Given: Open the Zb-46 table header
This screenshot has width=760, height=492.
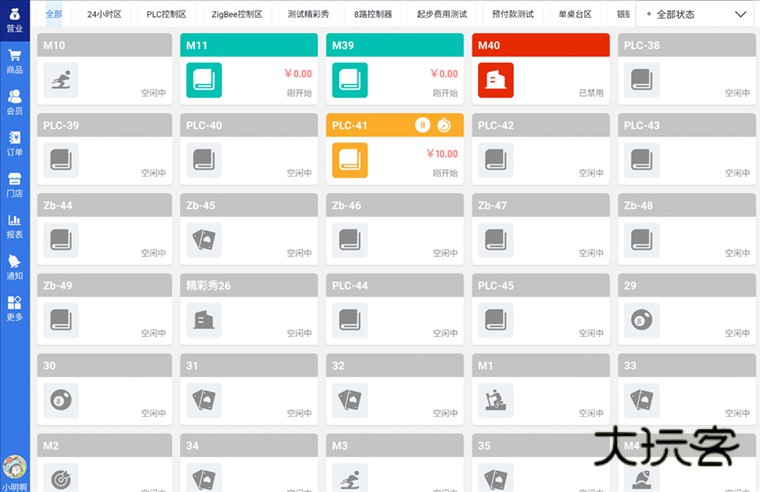Looking at the screenshot, I should pos(395,205).
